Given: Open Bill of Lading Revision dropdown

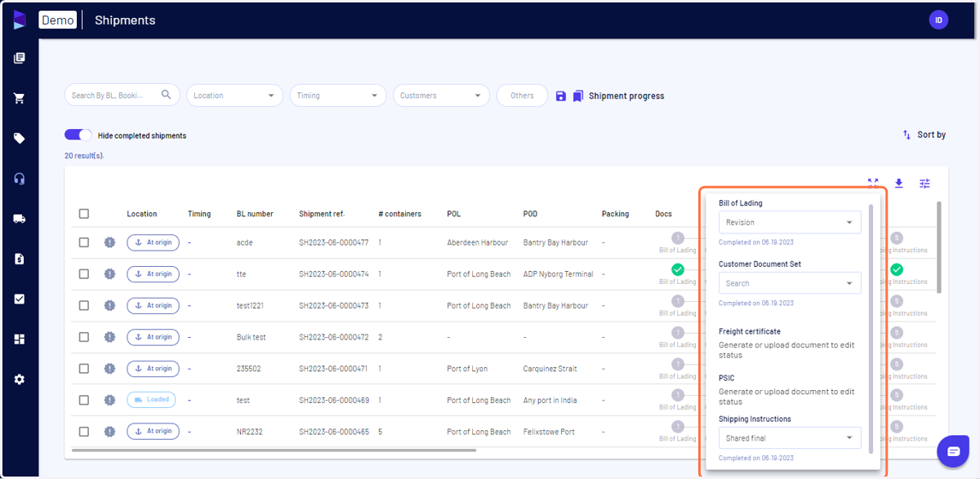Looking at the screenshot, I should (x=790, y=222).
